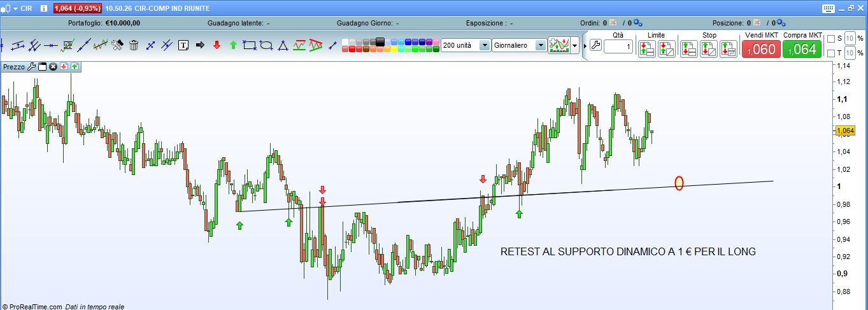
Task: Select the horizontal line drawing tool
Action: tap(51, 45)
